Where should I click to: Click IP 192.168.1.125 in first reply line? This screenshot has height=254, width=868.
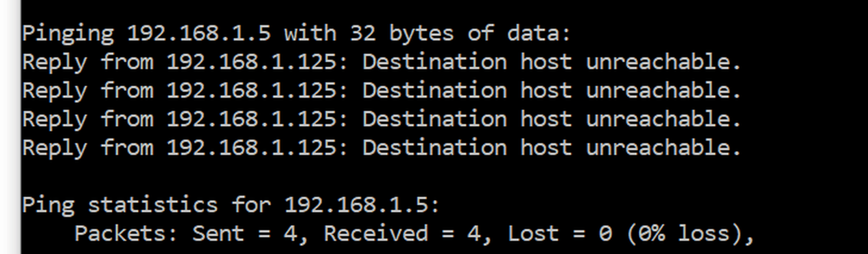pos(251,62)
